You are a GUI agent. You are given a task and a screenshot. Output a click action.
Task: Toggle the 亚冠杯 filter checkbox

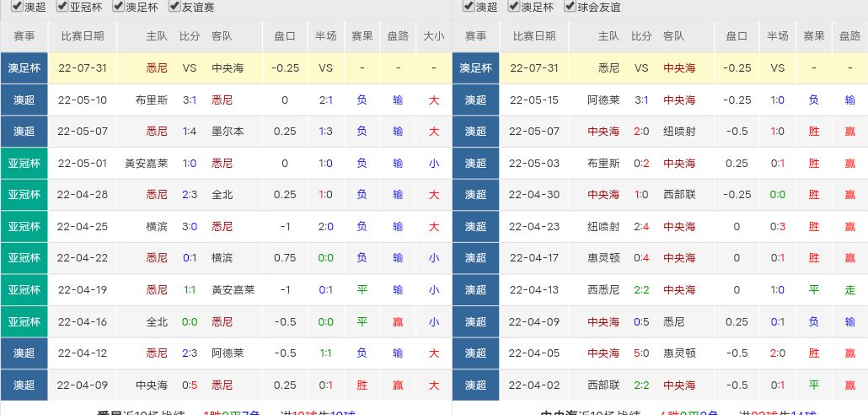click(x=62, y=7)
